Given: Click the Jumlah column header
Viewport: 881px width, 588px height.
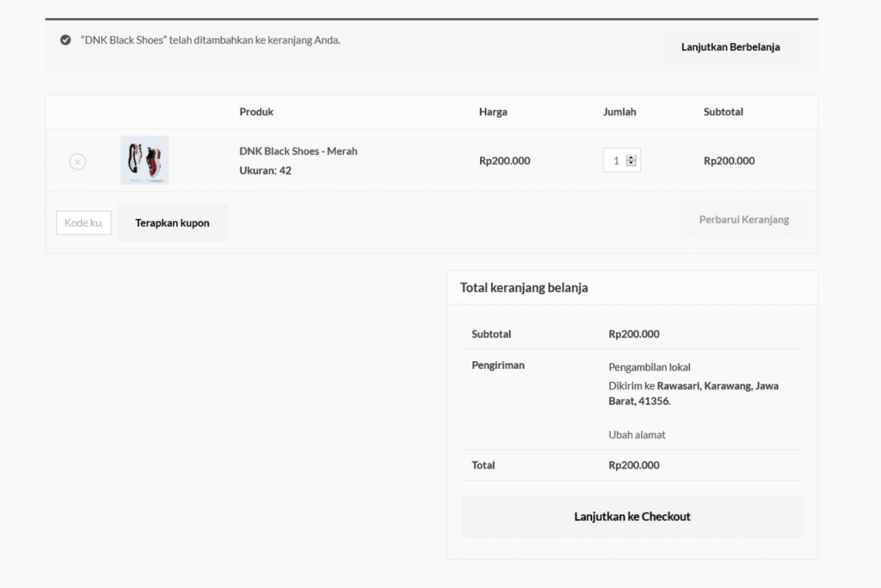Looking at the screenshot, I should [x=619, y=112].
